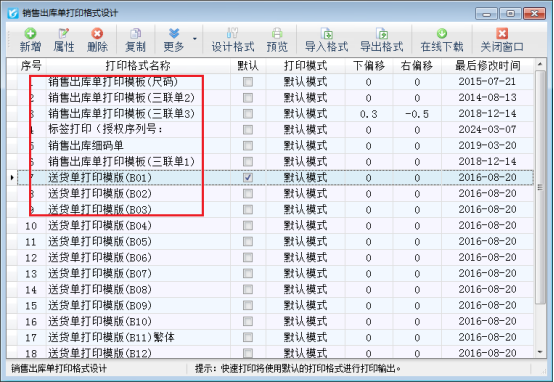Select row 标签打印 (授权序列号:

click(270, 130)
